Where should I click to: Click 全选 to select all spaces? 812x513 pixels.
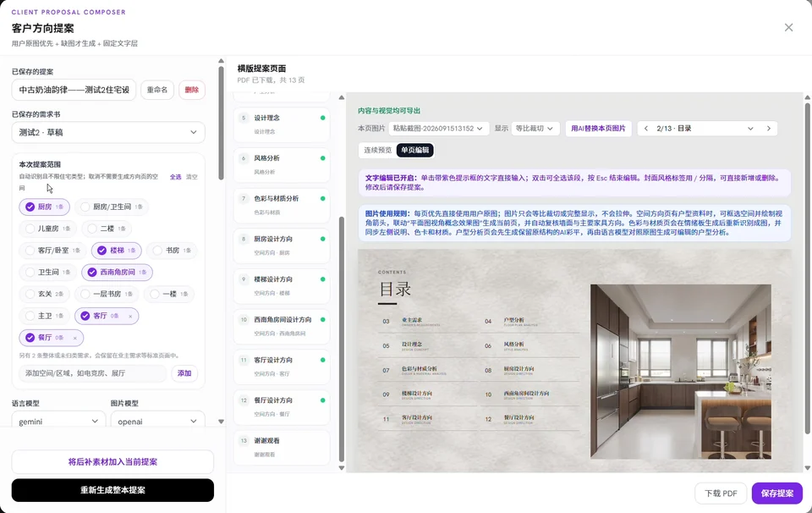176,177
